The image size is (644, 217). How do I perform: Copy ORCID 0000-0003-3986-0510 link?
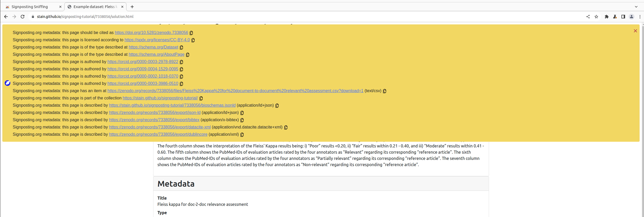[181, 84]
